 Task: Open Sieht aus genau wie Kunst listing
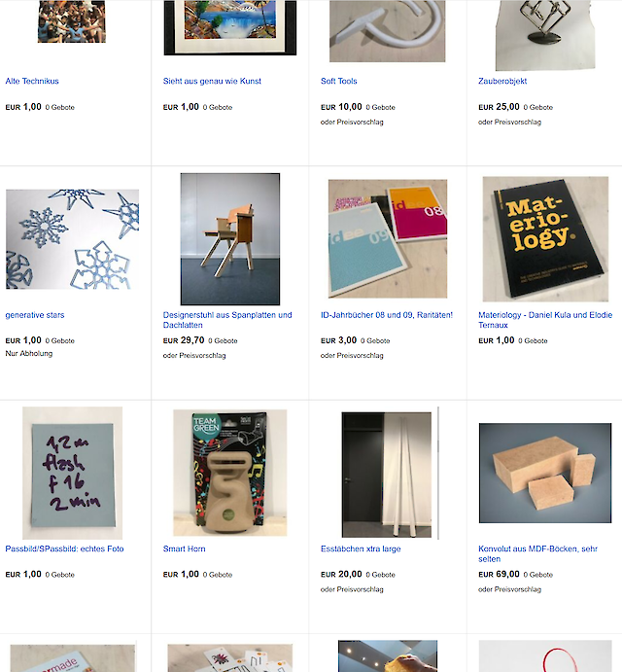pyautogui.click(x=212, y=81)
